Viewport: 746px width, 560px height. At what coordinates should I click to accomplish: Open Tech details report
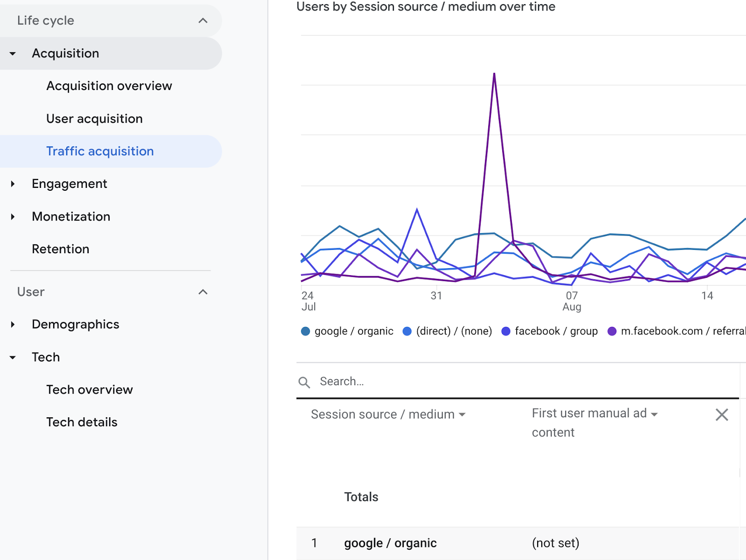coord(82,422)
